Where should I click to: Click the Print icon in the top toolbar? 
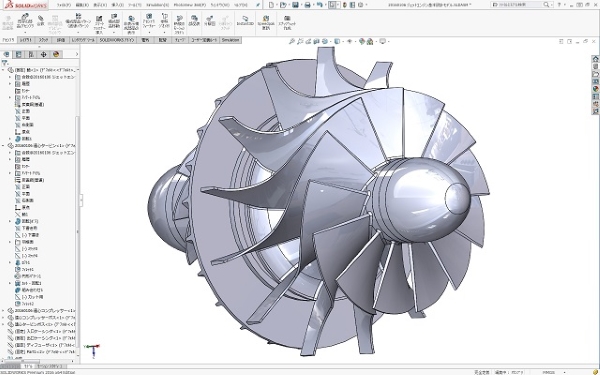click(307, 5)
